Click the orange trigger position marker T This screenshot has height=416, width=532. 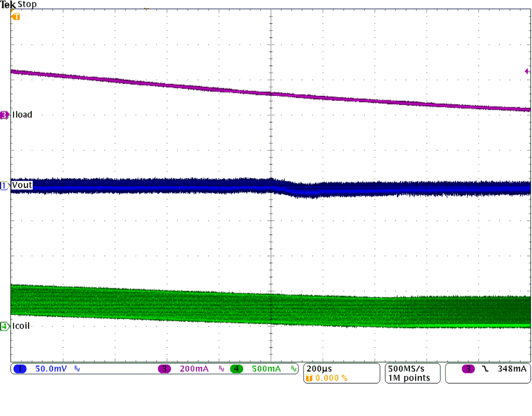16,17
